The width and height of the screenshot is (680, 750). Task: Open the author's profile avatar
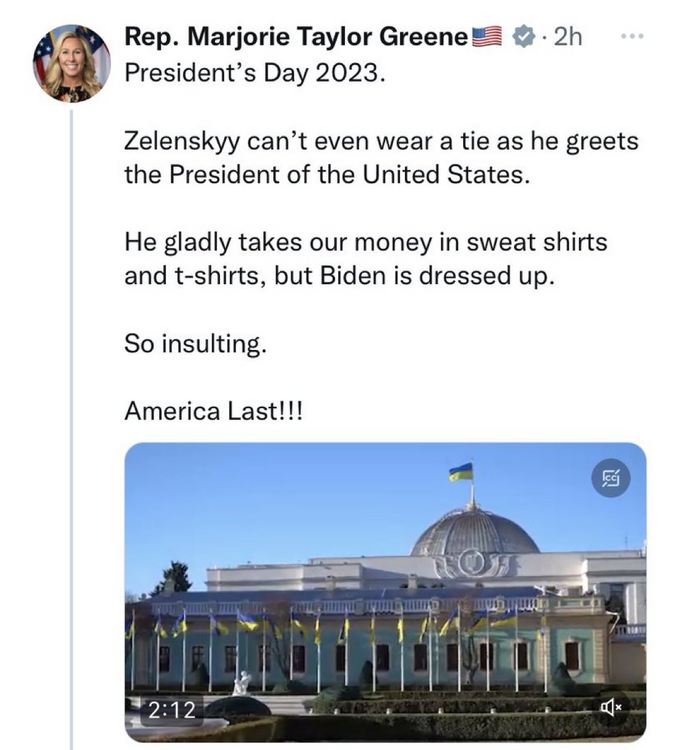click(71, 61)
